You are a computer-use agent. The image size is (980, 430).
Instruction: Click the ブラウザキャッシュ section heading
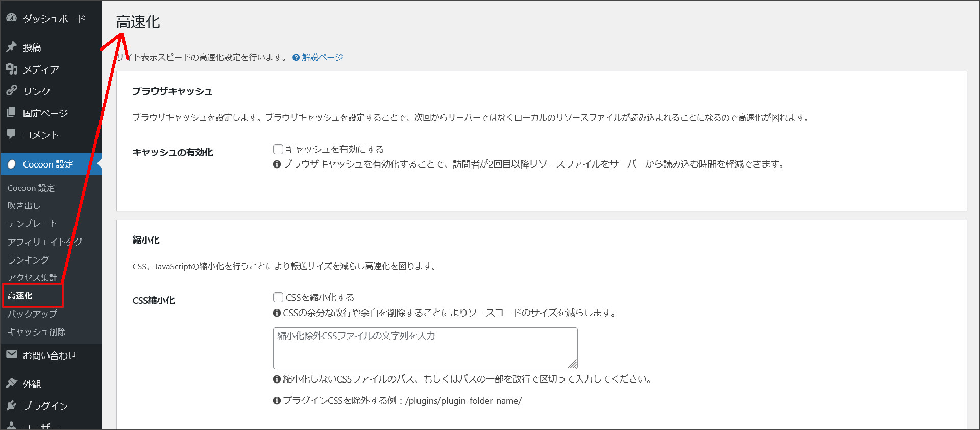pos(173,91)
